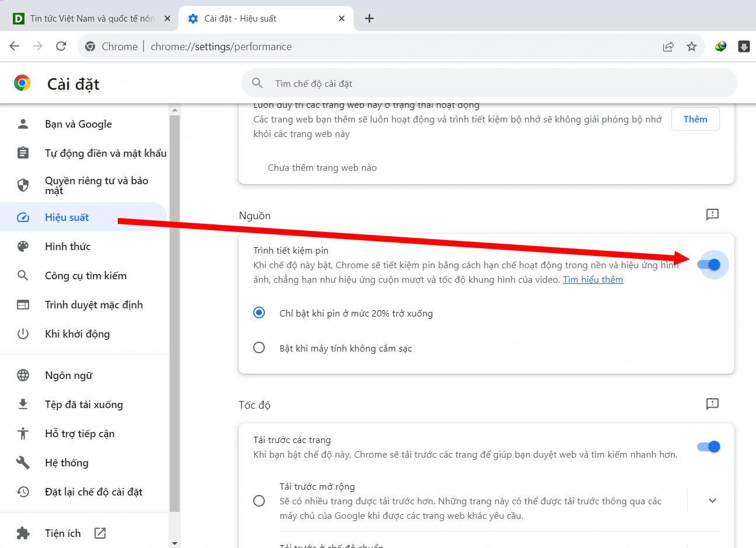
Task: Click the browser window icon for Trình duyệt mặc định
Action: (x=23, y=305)
